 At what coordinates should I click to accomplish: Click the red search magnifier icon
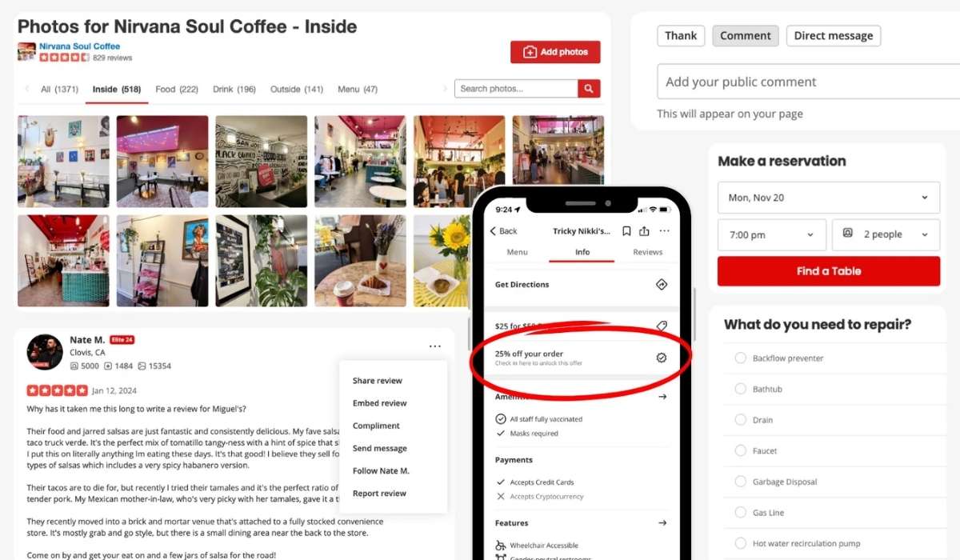(x=589, y=89)
